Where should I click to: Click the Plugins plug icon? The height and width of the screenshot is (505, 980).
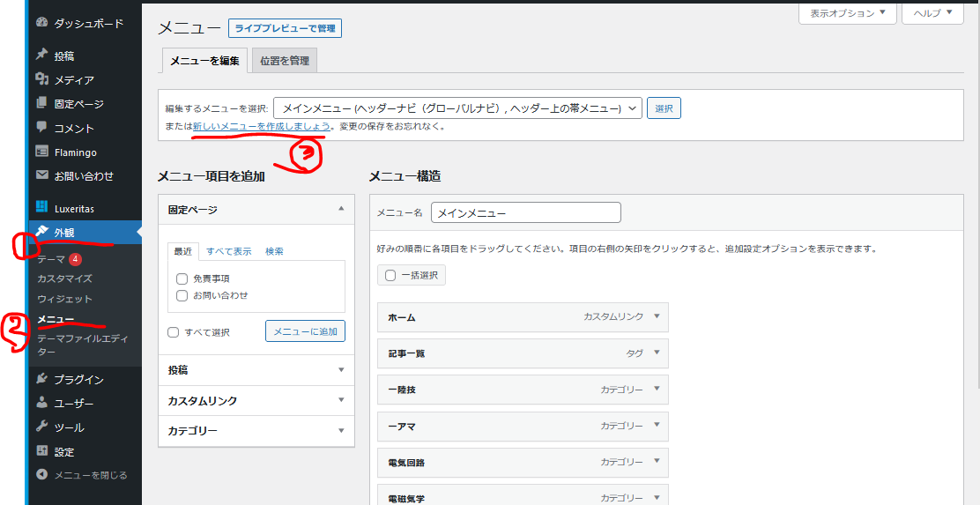click(41, 379)
